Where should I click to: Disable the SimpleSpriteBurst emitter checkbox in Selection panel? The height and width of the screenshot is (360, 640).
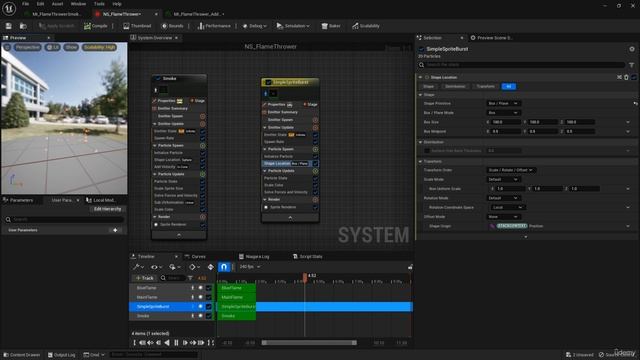pyautogui.click(x=421, y=49)
